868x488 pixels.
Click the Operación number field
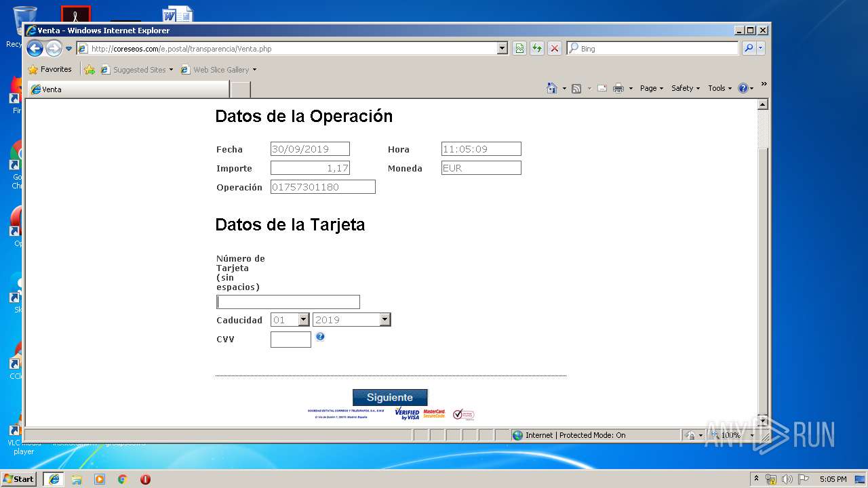(323, 187)
